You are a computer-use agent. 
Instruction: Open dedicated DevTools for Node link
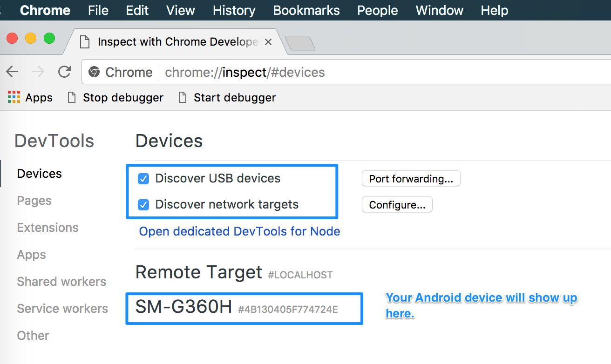pyautogui.click(x=240, y=231)
